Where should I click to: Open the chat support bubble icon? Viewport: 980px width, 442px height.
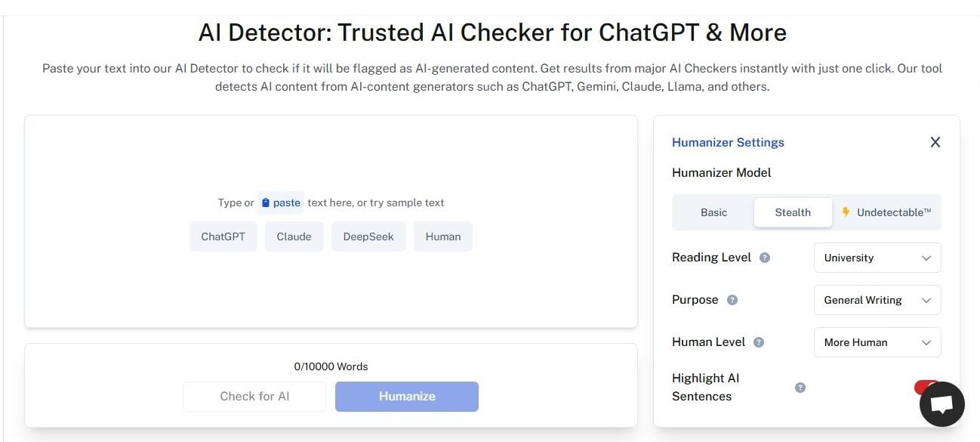[941, 404]
